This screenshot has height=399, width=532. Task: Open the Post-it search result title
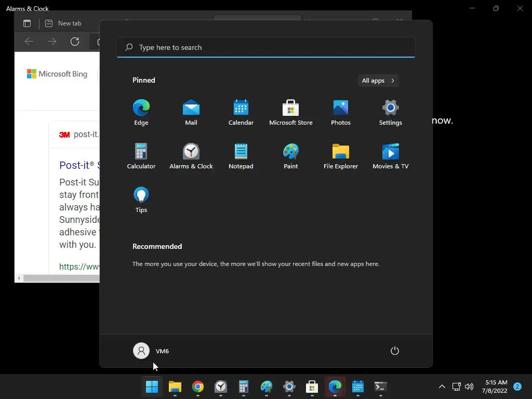(79, 165)
